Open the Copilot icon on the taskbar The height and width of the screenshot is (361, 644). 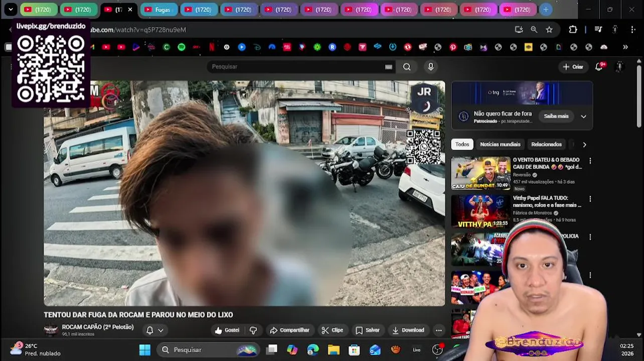pos(292,350)
